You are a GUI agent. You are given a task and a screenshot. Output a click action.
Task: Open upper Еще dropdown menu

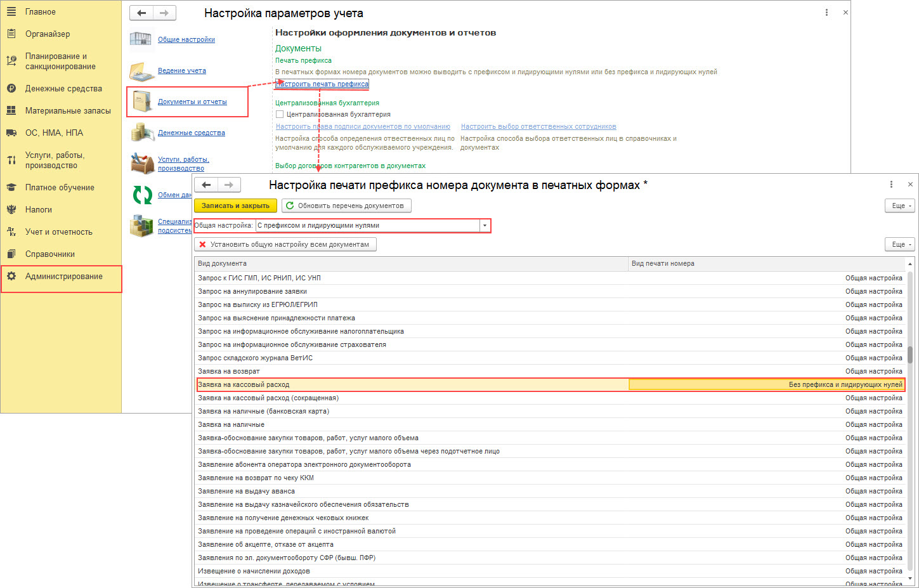(899, 206)
